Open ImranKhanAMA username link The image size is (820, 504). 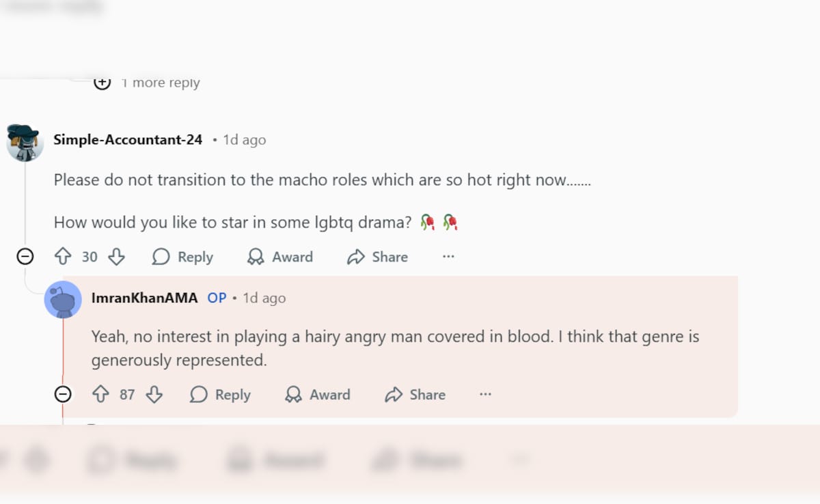click(x=144, y=298)
